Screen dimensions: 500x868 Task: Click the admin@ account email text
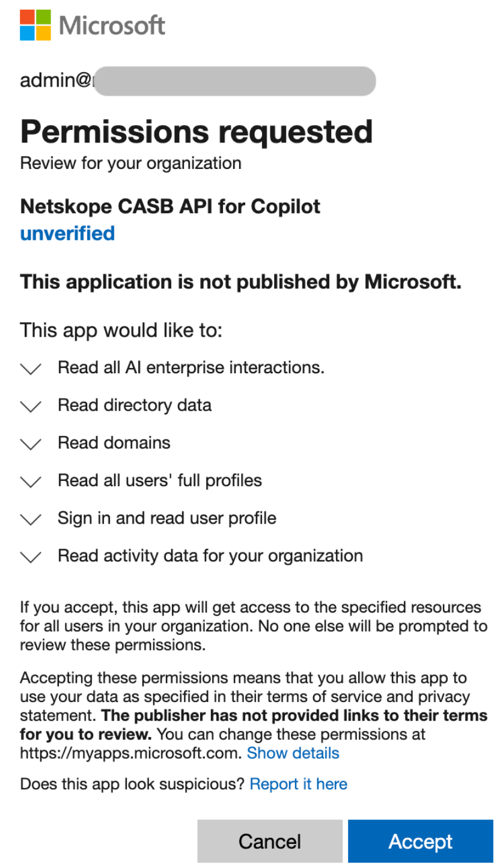tap(55, 81)
